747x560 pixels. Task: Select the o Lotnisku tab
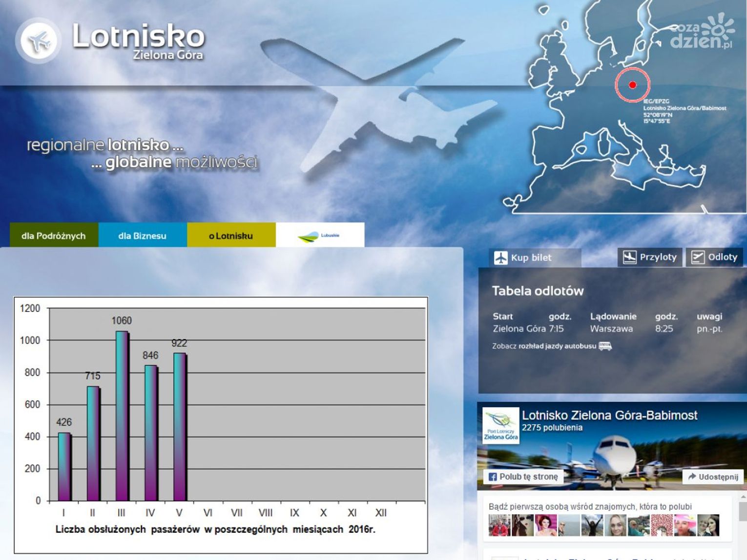coord(231,236)
